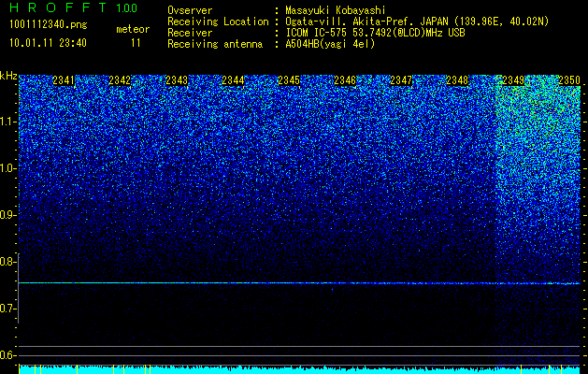Click the HROFFT 1.0.0 title text
The height and width of the screenshot is (374, 588).
tap(73, 7)
